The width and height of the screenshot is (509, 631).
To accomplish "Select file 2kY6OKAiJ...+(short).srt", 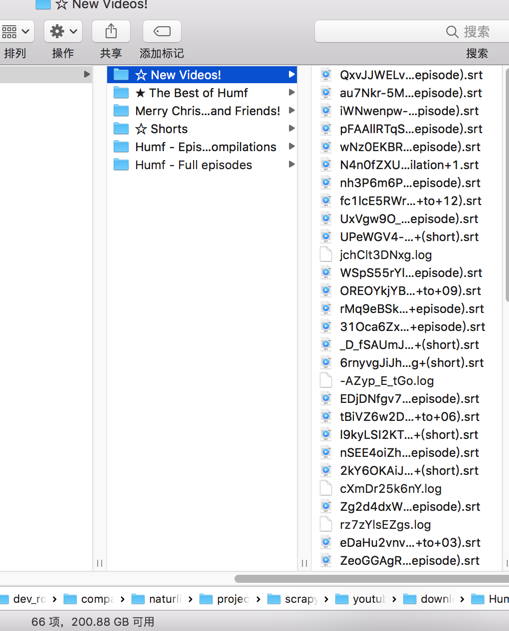I will pyautogui.click(x=406, y=470).
